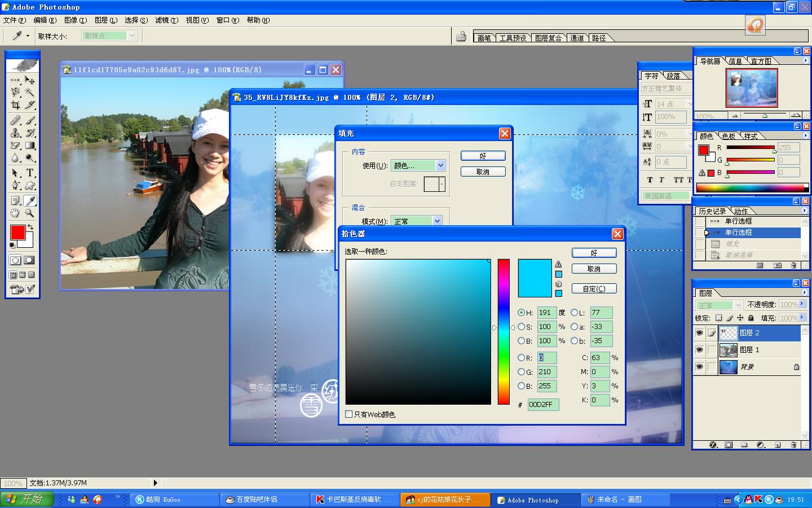812x508 pixels.
Task: Hide the 图层 1 layer
Action: pos(699,350)
